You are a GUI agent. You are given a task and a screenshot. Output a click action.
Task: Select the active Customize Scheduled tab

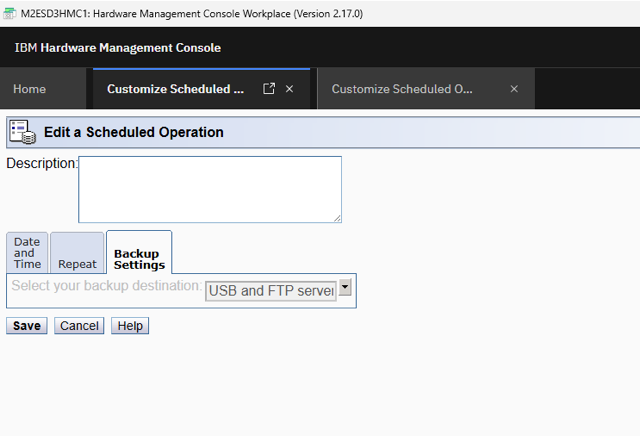click(176, 89)
